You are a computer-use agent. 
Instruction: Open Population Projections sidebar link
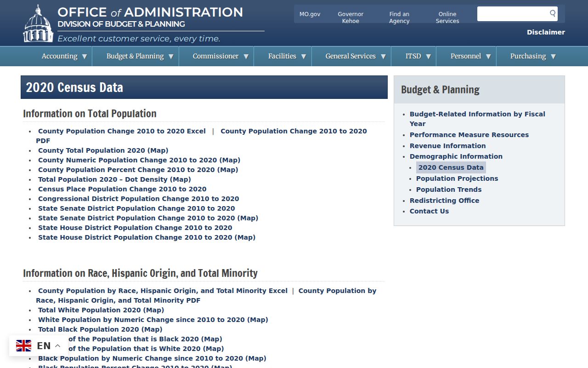457,178
